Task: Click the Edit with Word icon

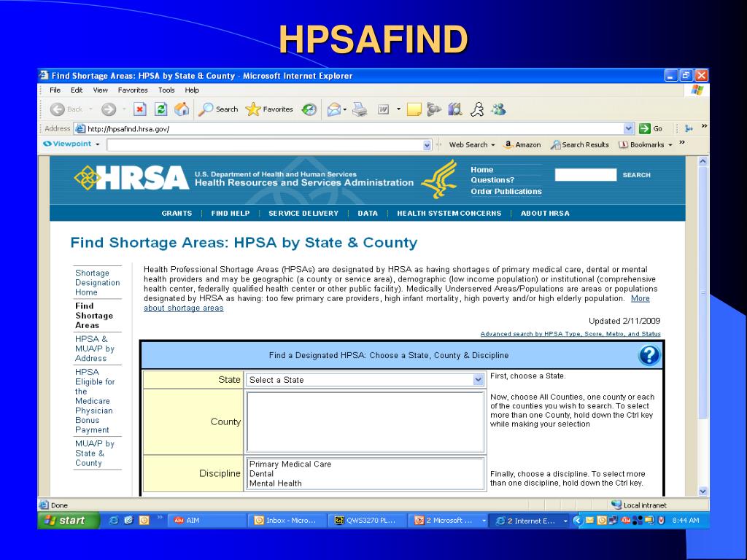Action: point(384,110)
